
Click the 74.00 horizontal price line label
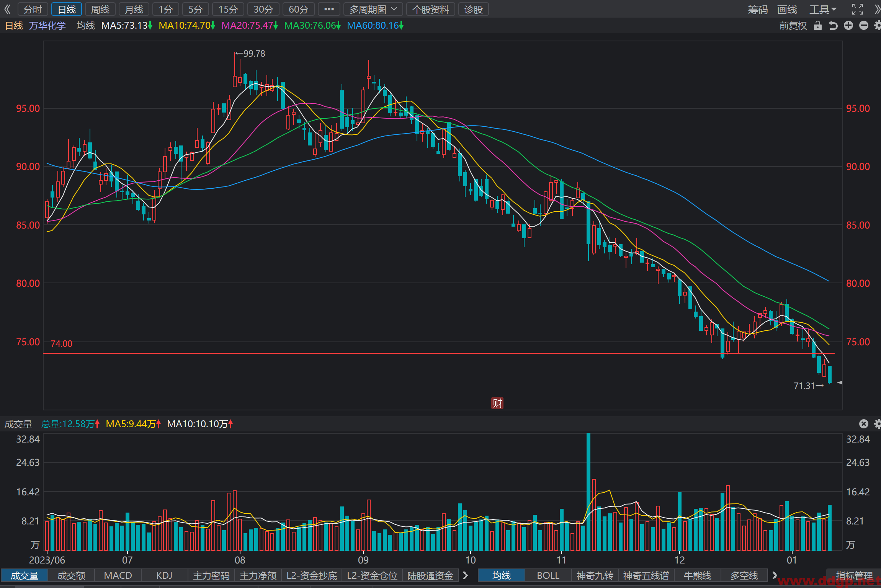click(x=61, y=344)
